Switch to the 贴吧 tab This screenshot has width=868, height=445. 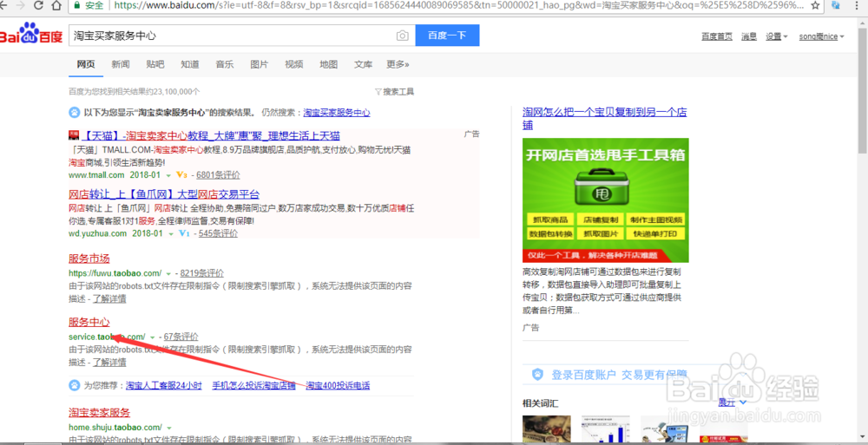point(155,64)
